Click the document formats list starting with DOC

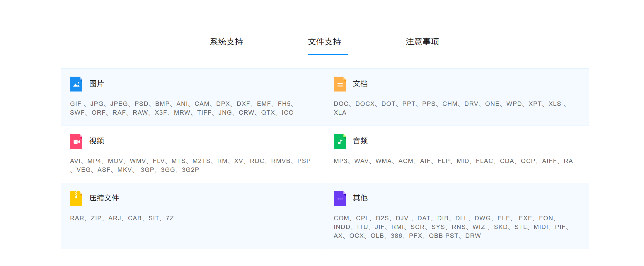(450, 108)
